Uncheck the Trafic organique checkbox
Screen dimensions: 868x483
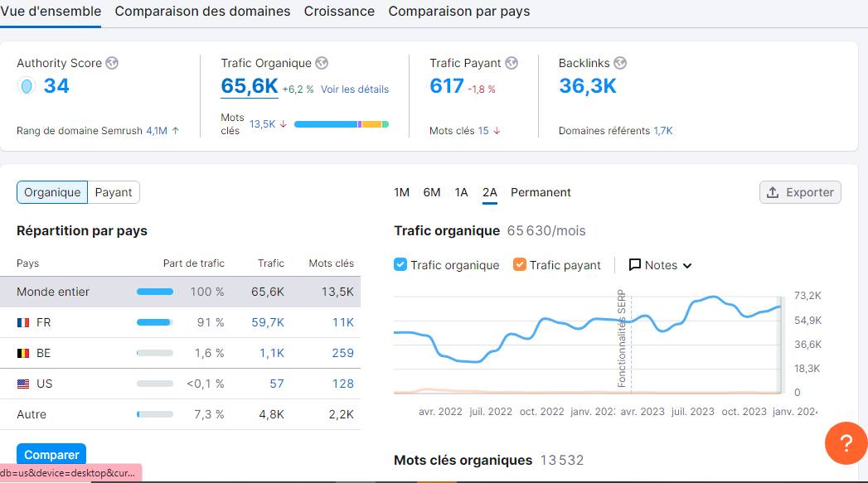click(x=400, y=264)
